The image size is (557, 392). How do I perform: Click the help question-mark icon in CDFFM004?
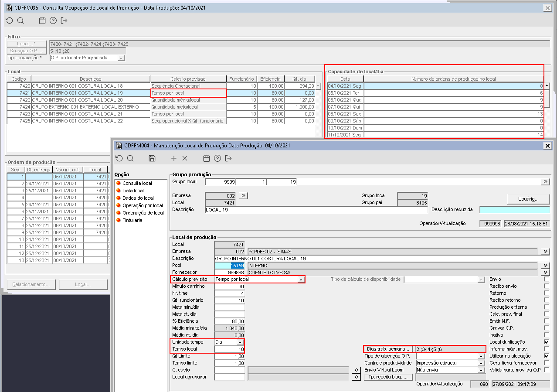point(217,158)
